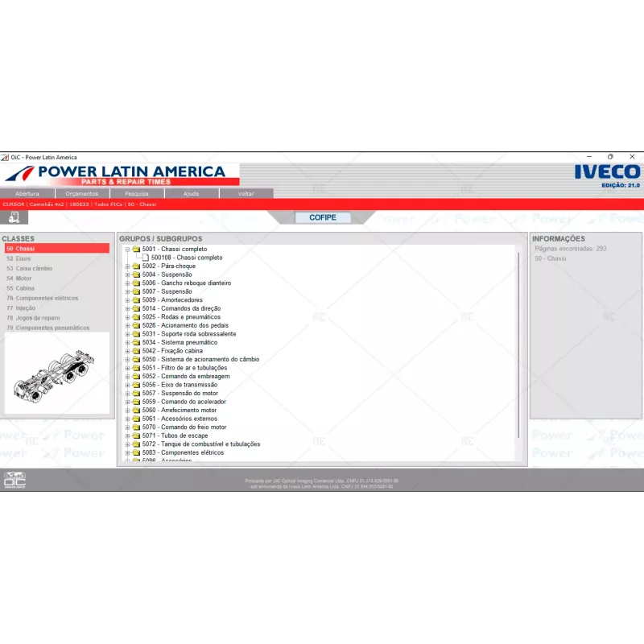The width and height of the screenshot is (644, 644).
Task: Click the folder icon beside 5083 Componentes elétricos
Action: coord(135,452)
